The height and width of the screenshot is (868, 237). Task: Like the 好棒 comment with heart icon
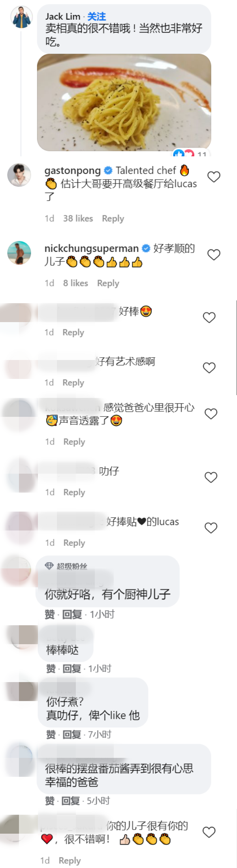[209, 317]
